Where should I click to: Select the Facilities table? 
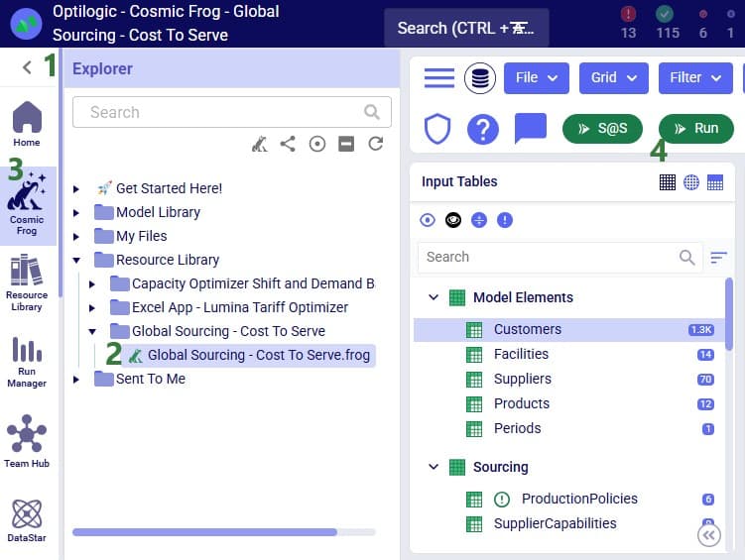(569, 355)
